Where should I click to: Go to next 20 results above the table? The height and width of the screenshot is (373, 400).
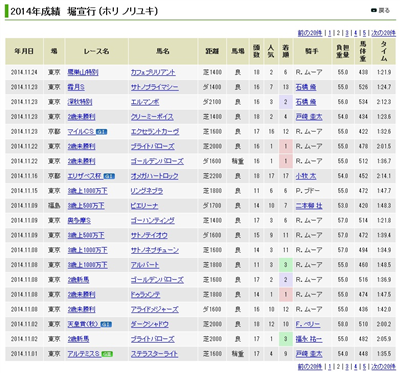pos(383,33)
